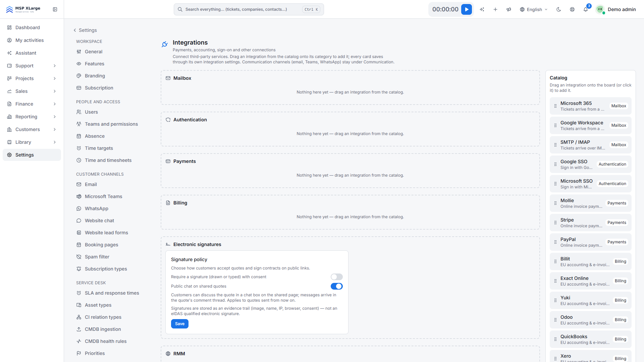Go to Dashboard
644x362 pixels.
32,27
